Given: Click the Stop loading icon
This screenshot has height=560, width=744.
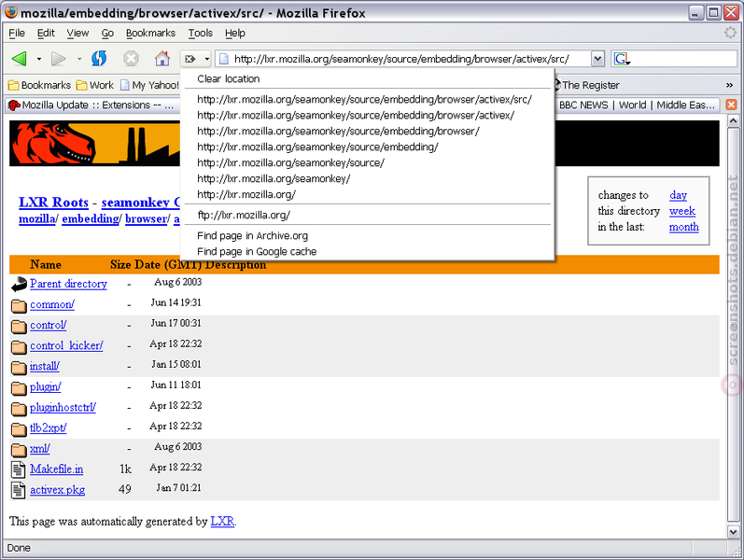Looking at the screenshot, I should pyautogui.click(x=131, y=59).
